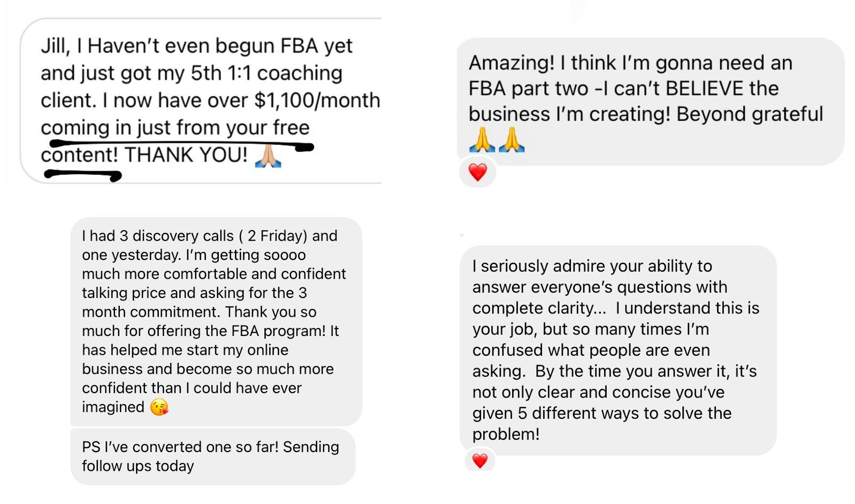The image size is (855, 504).
Task: Select the 'Amazing! I think I'm gonna need' bubble
Action: [x=651, y=102]
